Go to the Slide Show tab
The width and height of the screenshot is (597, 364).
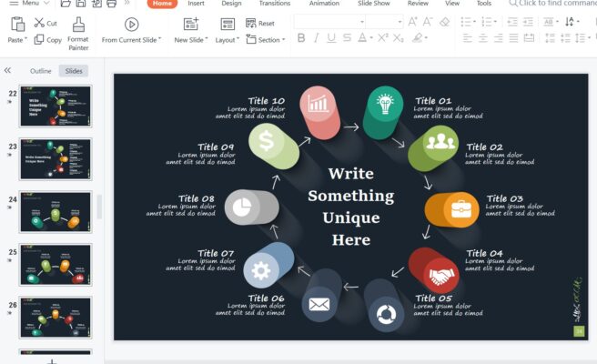(x=373, y=3)
